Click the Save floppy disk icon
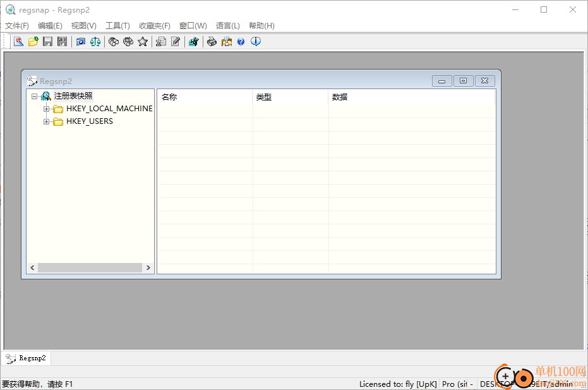This screenshot has height=390, width=588. click(47, 42)
